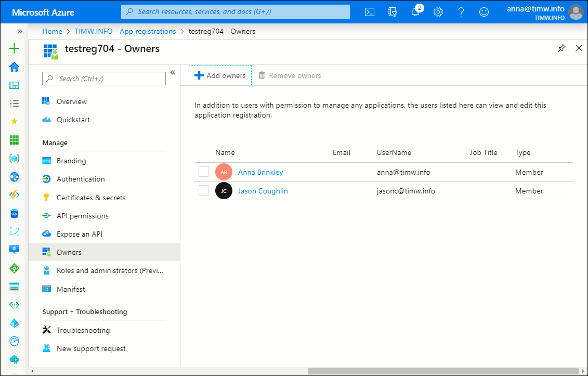The width and height of the screenshot is (588, 376).
Task: Open portal settings gear
Action: pos(438,12)
